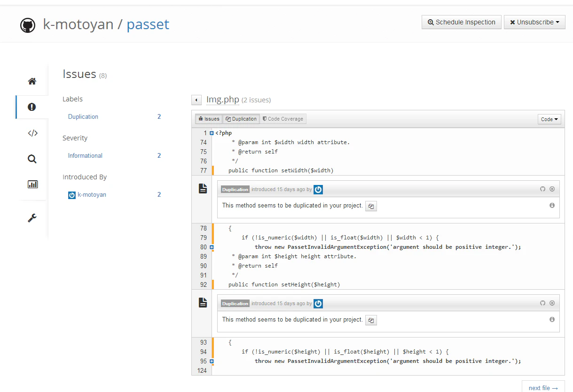Click the document icon beside setHeight issue

[x=203, y=302]
